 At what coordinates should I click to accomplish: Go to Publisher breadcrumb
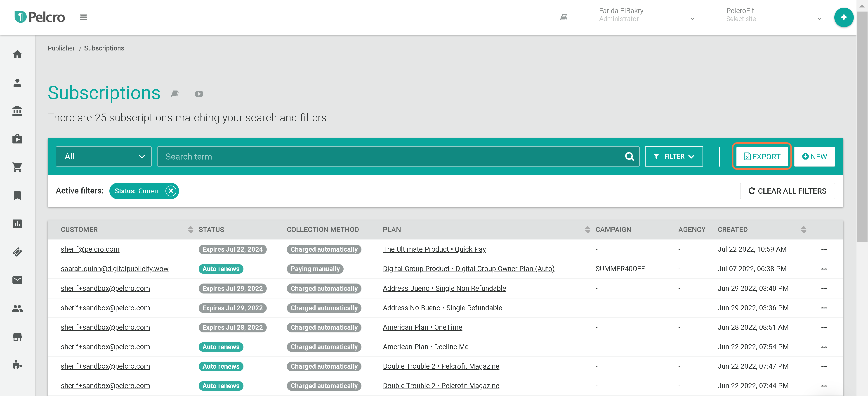click(x=61, y=48)
